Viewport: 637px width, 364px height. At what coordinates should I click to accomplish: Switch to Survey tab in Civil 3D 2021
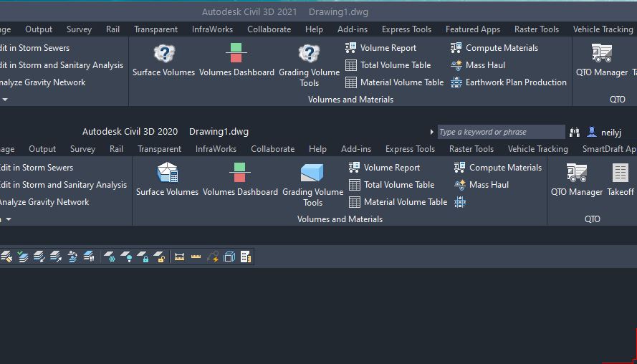[x=79, y=29]
